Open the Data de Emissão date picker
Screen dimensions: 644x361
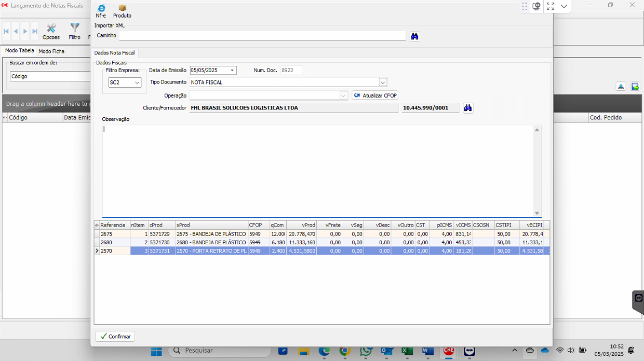pyautogui.click(x=232, y=71)
